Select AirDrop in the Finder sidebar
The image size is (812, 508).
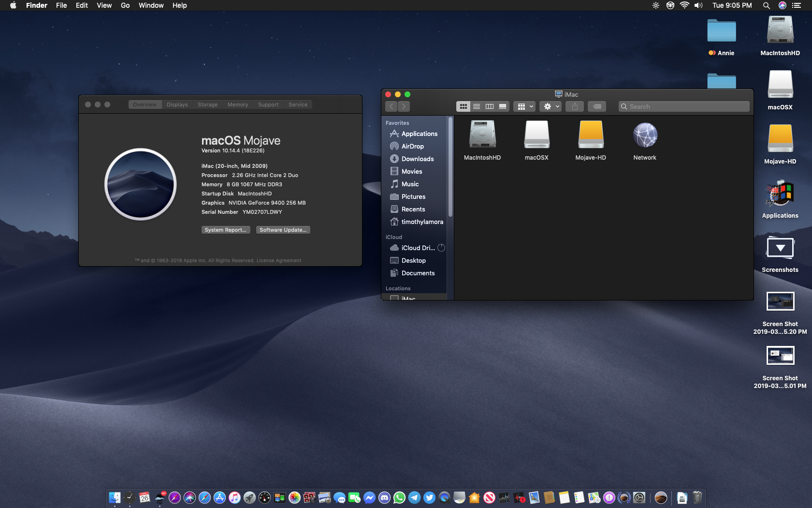[415, 146]
